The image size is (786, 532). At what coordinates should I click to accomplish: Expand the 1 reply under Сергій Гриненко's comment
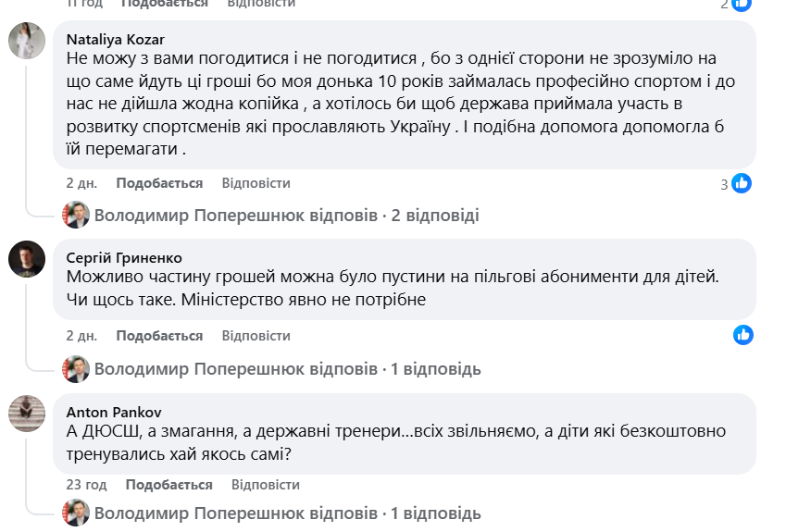coord(288,369)
